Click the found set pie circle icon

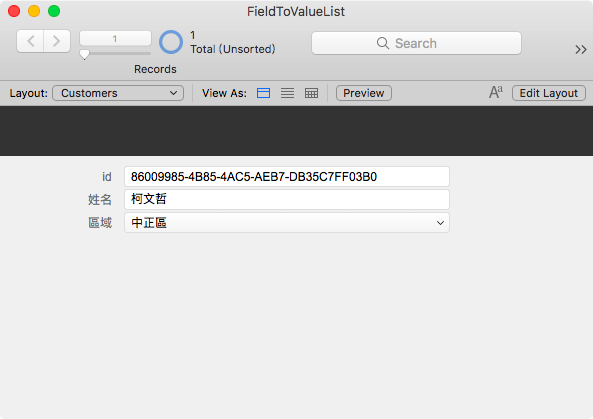171,42
